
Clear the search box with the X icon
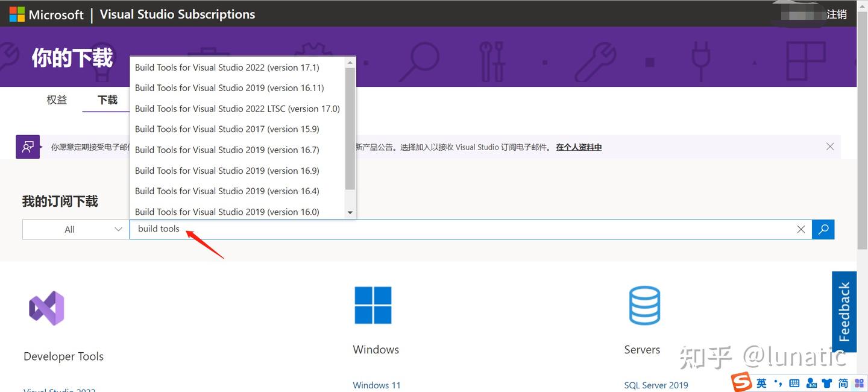[x=800, y=229]
